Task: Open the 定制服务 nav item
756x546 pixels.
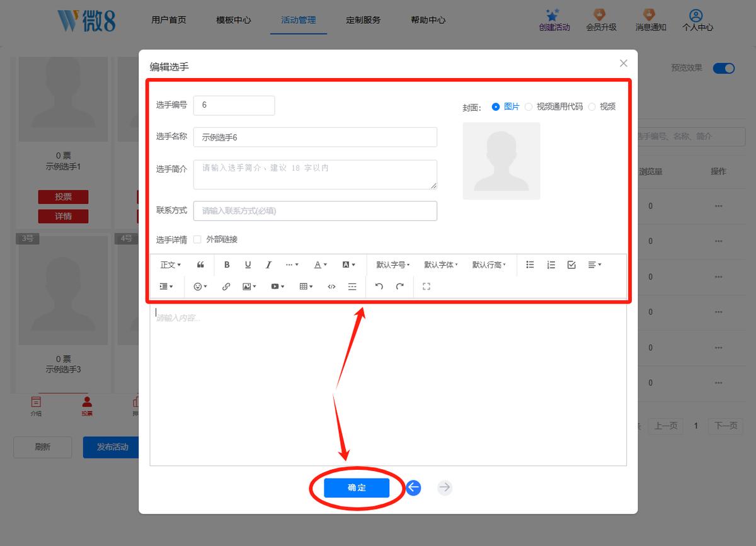Action: click(364, 20)
